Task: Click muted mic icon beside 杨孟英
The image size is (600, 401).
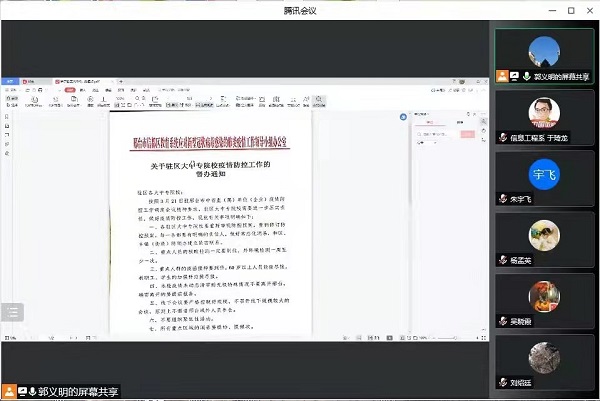Action: click(503, 260)
